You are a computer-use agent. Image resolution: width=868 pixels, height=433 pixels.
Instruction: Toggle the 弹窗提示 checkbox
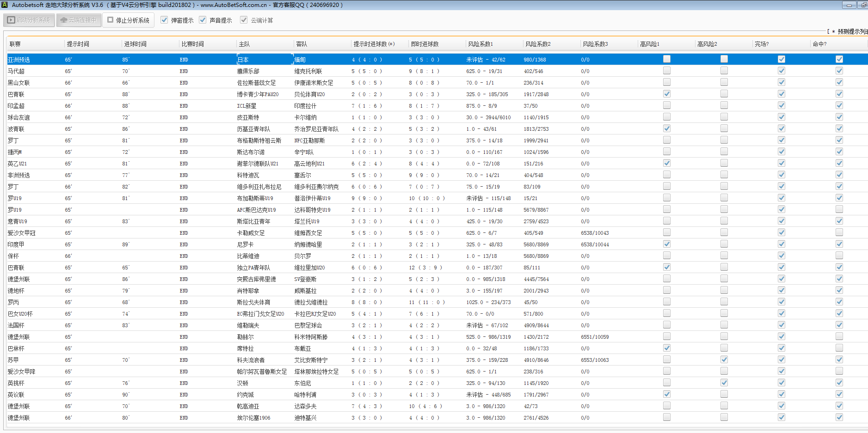point(164,20)
